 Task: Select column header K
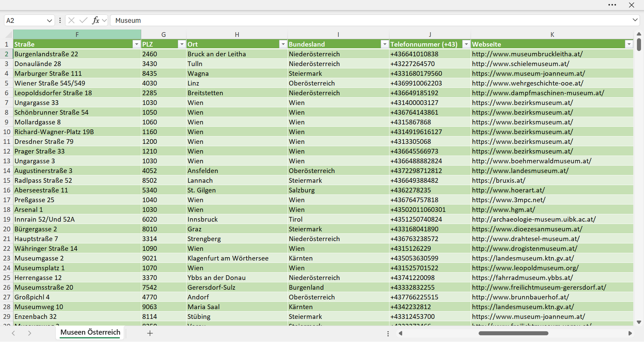pos(552,35)
